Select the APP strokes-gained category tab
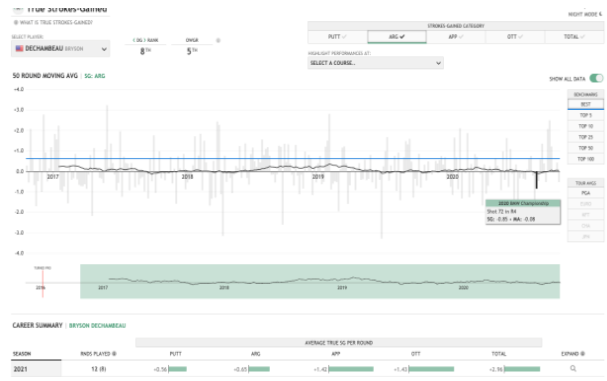607x381 pixels. tap(456, 37)
